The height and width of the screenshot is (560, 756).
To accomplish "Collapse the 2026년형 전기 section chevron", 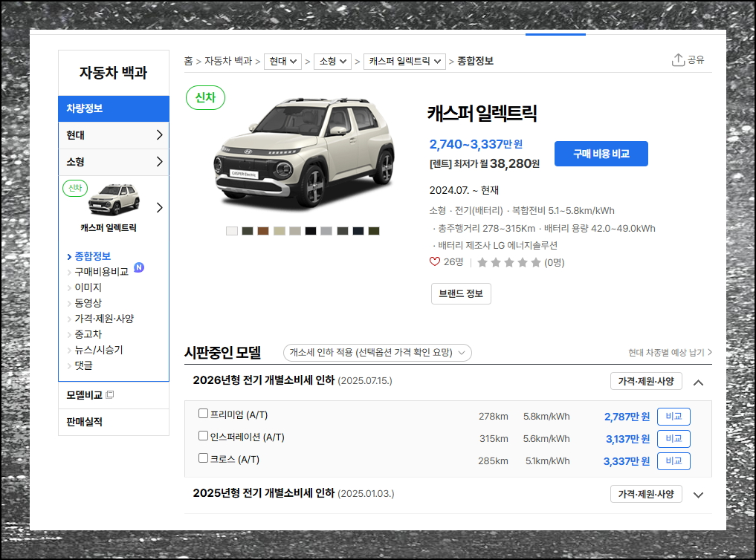I will tap(698, 382).
